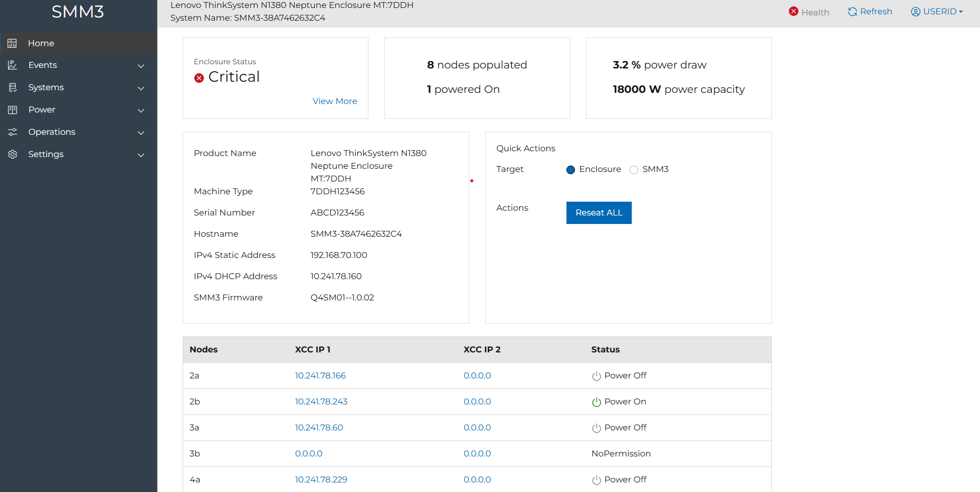Image resolution: width=980 pixels, height=492 pixels.
Task: Click the Critical status X icon
Action: (199, 77)
